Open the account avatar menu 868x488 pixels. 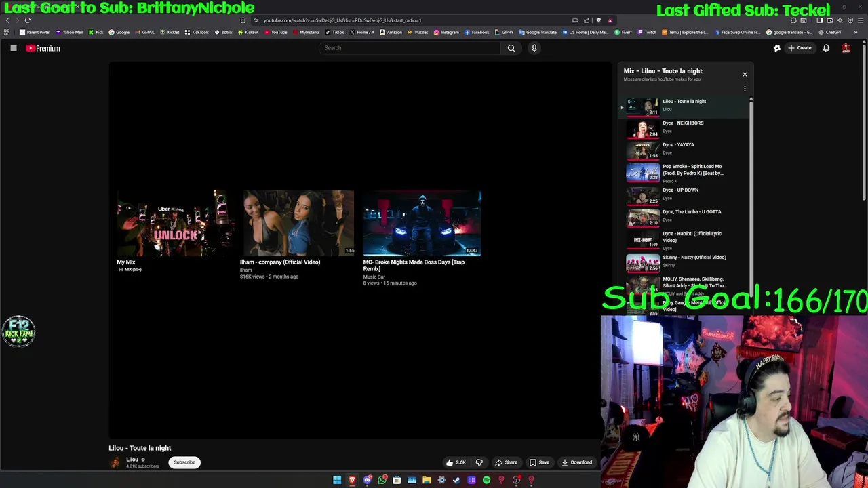[846, 48]
